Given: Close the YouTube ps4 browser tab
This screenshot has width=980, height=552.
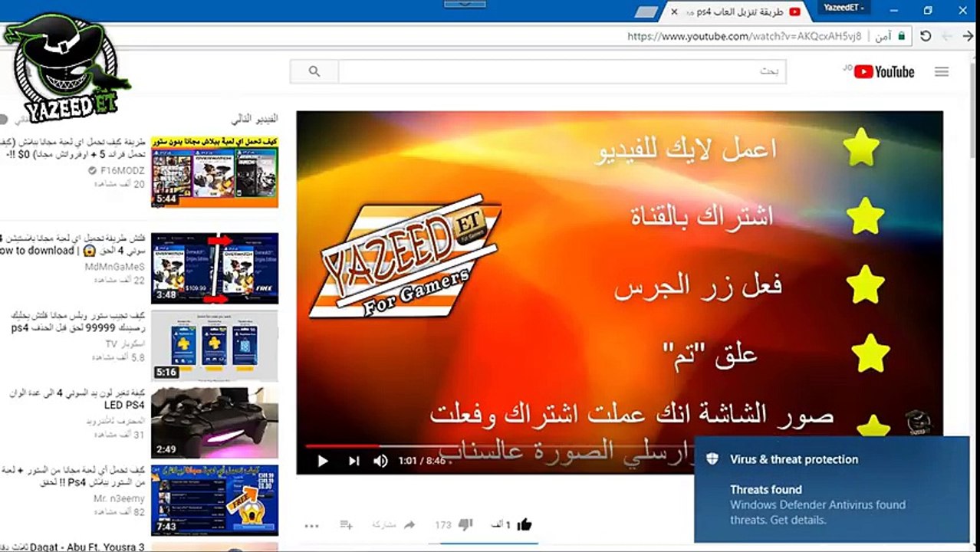Looking at the screenshot, I should pyautogui.click(x=674, y=11).
